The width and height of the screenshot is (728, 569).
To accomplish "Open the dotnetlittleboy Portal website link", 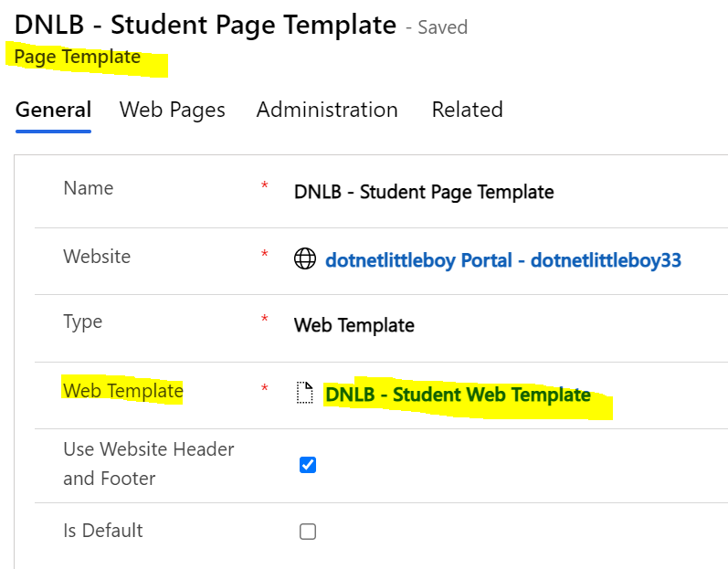I will pyautogui.click(x=503, y=260).
